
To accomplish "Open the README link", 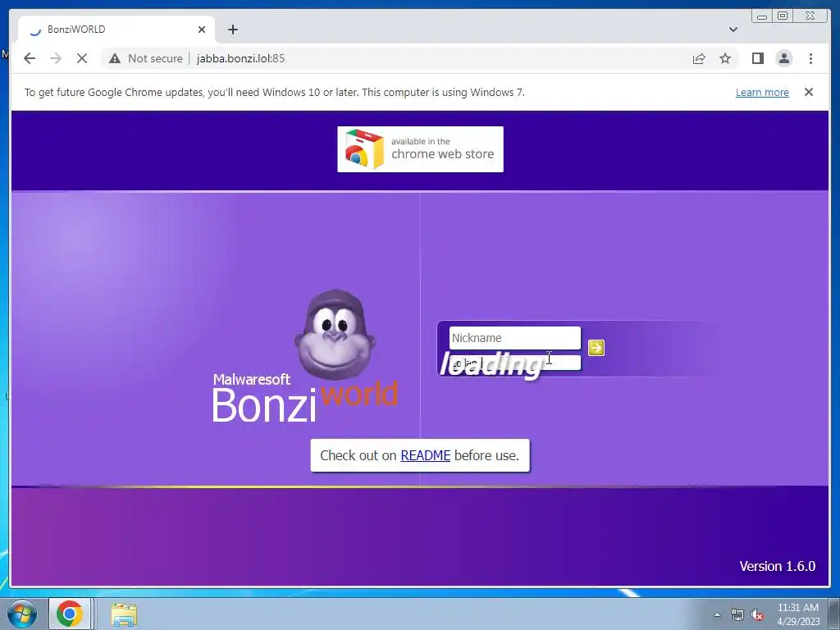I will 426,455.
